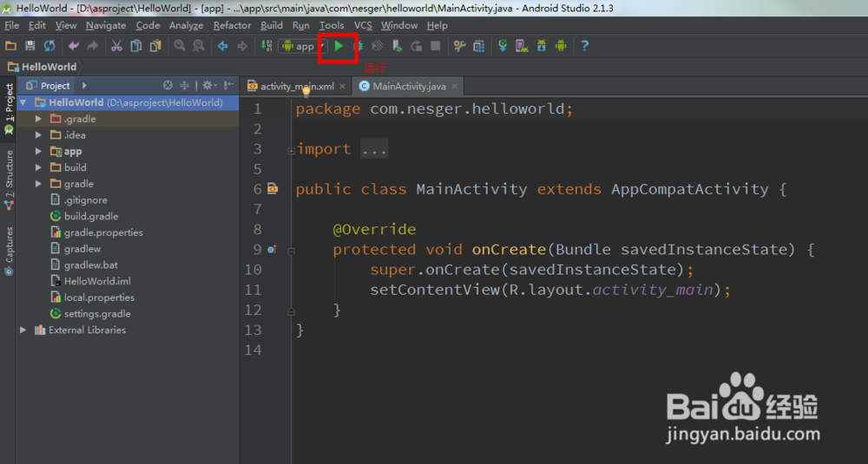Click the Open folder toolbar icon
This screenshot has height=464, width=868.
(x=10, y=46)
